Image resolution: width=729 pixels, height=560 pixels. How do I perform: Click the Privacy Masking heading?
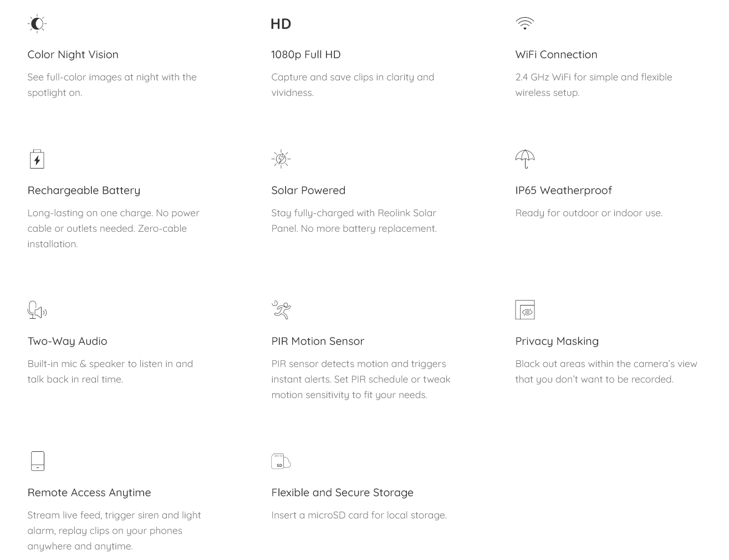(x=557, y=341)
